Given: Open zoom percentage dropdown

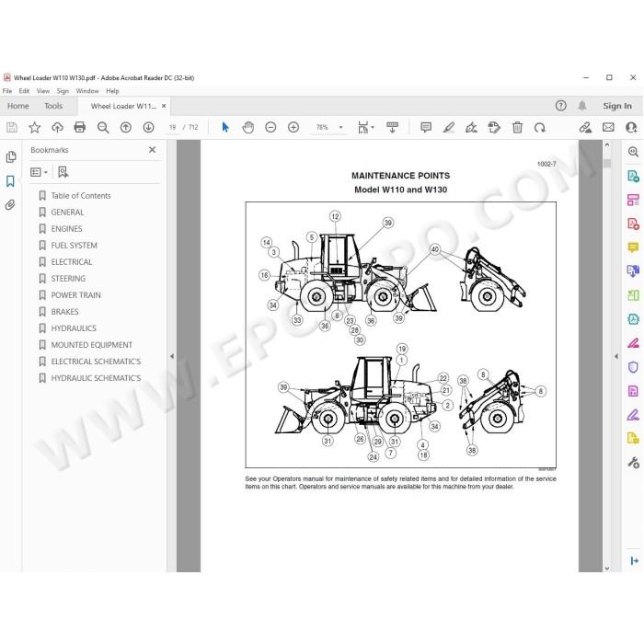Looking at the screenshot, I should tap(340, 127).
